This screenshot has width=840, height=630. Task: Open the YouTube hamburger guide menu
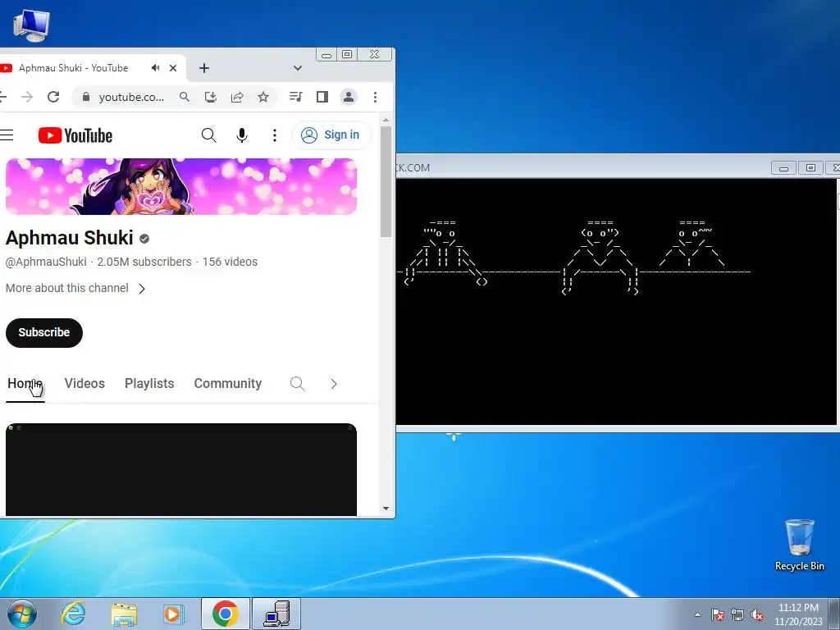pos(7,135)
